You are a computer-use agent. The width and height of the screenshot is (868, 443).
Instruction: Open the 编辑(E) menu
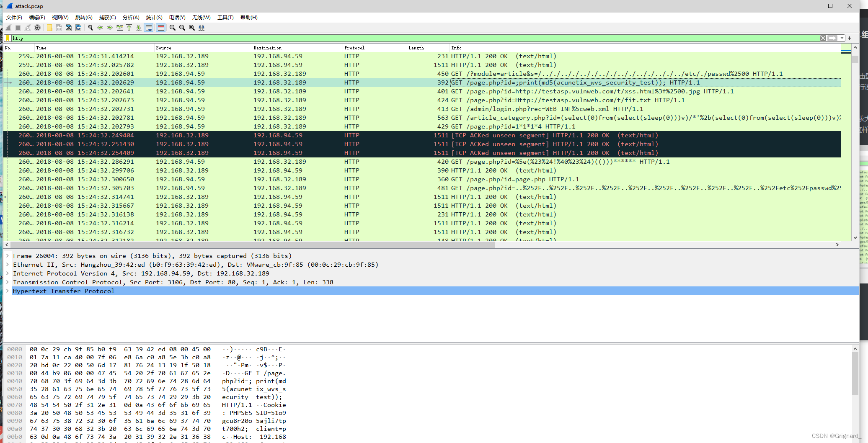point(37,18)
